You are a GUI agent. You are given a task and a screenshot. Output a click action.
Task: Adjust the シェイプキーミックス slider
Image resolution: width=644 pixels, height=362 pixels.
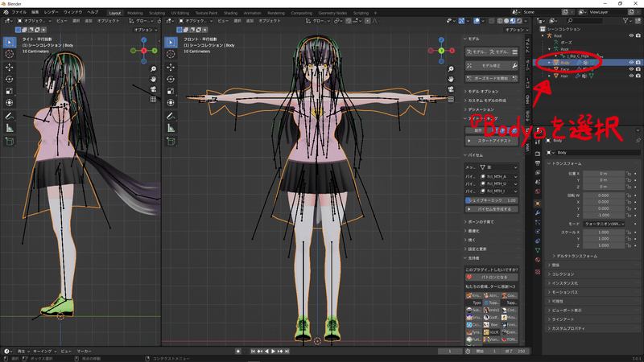(x=492, y=200)
